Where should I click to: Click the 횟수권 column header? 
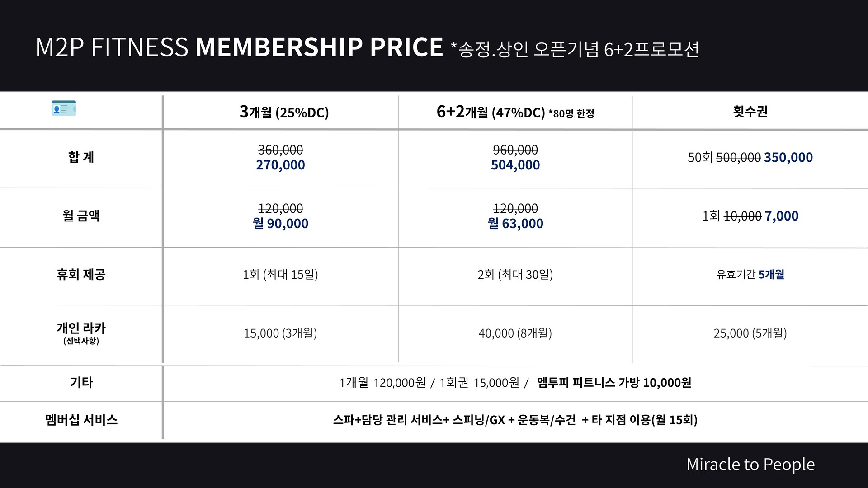point(750,111)
